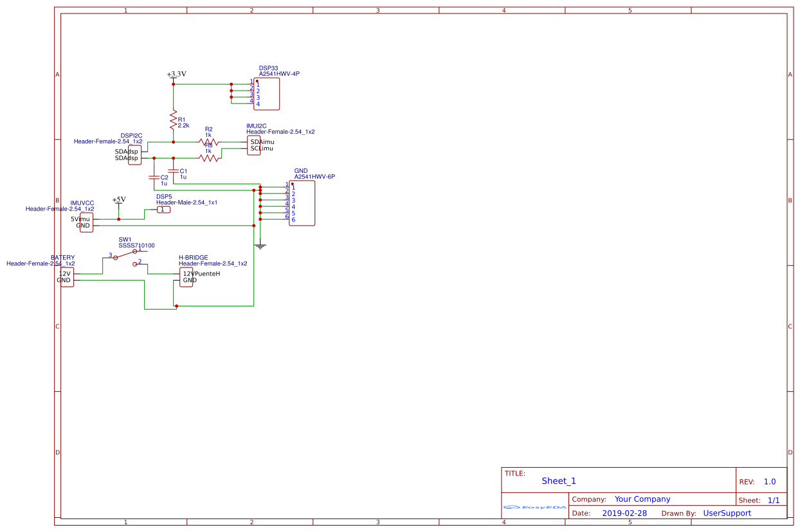Image resolution: width=800 pixels, height=532 pixels.
Task: Click the IMUI2C designator text
Action: 257,126
